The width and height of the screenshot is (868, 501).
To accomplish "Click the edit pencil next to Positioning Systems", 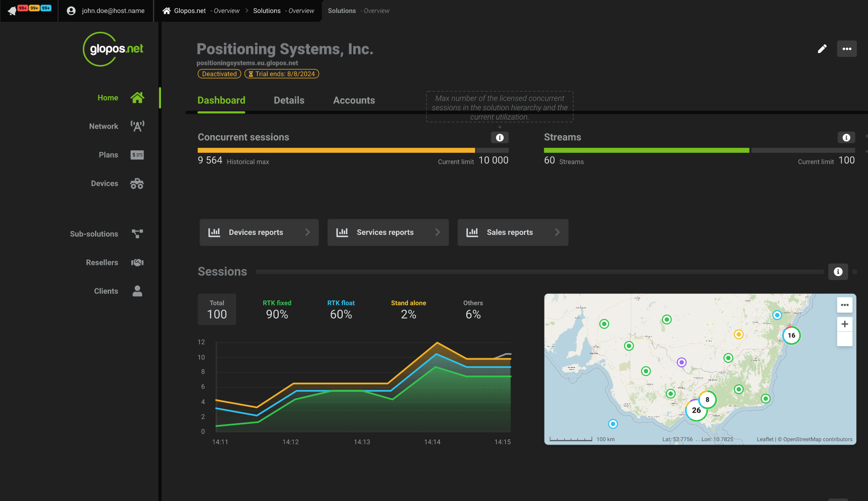I will click(x=822, y=49).
